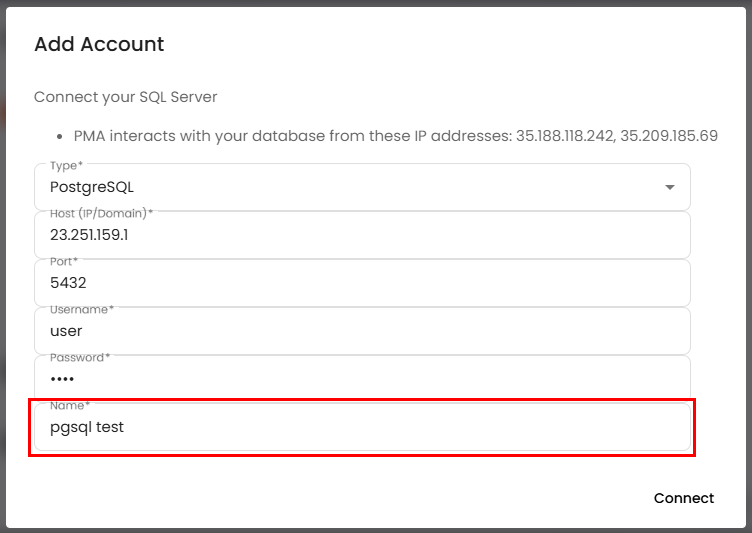Click the Host field containing 23.251.159.1

coord(362,235)
